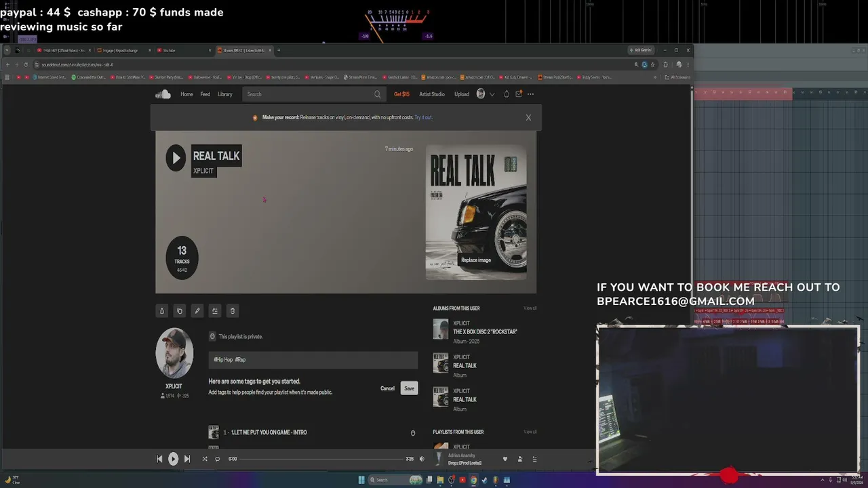This screenshot has width=868, height=488.
Task: Click the browser reload icon
Action: (26, 64)
